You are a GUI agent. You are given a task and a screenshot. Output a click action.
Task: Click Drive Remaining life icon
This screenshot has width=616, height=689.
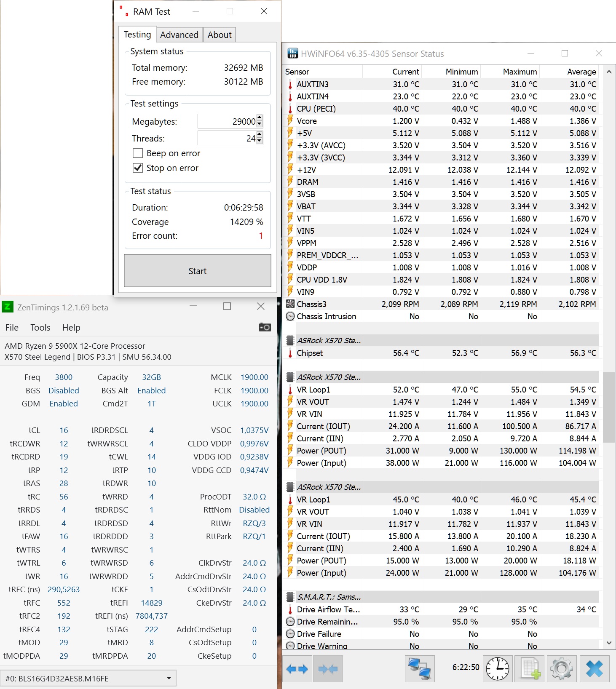pos(290,622)
